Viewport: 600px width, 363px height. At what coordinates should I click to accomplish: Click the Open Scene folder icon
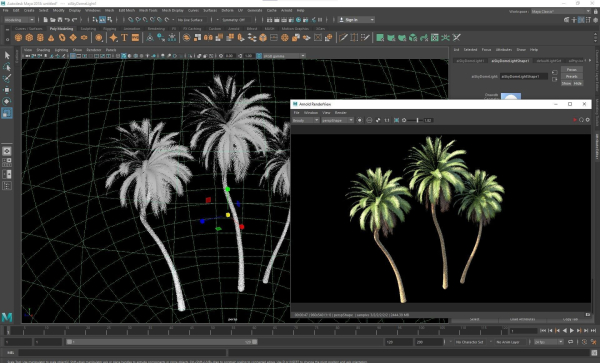[x=53, y=20]
